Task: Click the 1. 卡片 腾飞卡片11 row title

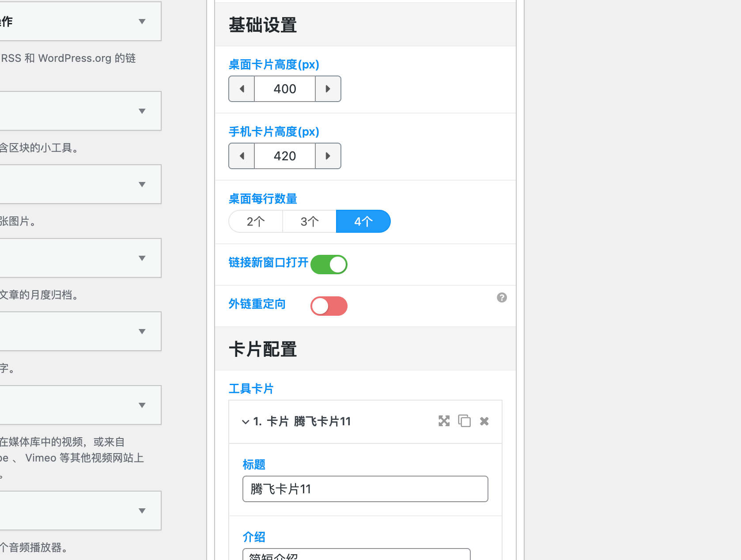Action: (302, 422)
